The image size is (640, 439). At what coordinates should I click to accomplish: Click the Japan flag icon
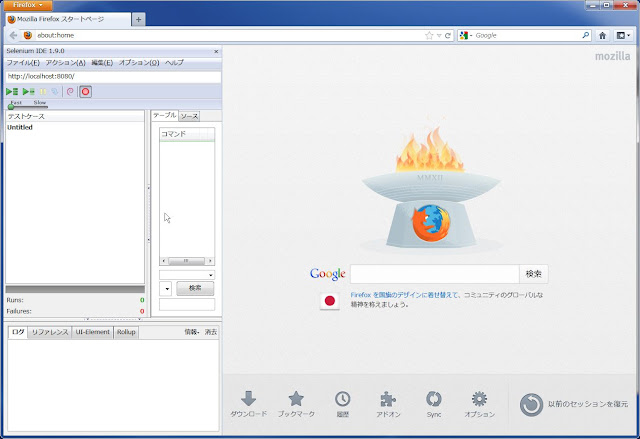coord(330,301)
